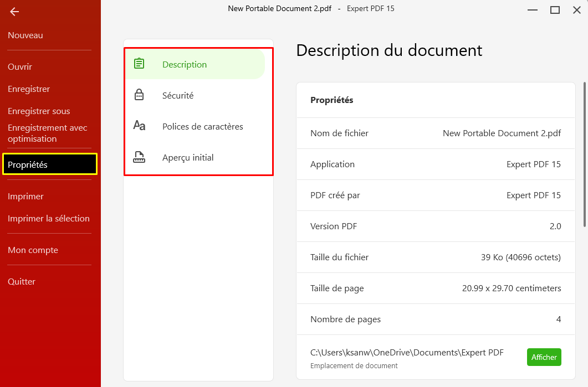588x387 pixels.
Task: Click the PDF créé par row label
Action: pyautogui.click(x=335, y=195)
